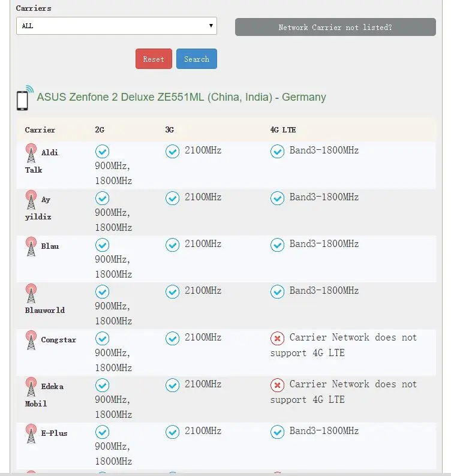Screen dimensions: 451x476
Task: Click the Edeka Mobil 3G checkmark icon
Action: tap(173, 385)
